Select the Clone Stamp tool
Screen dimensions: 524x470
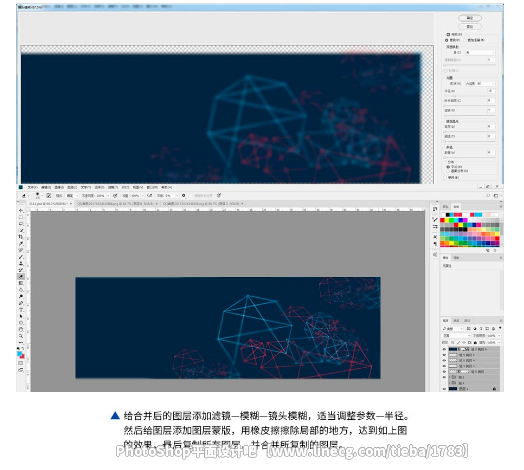21,263
